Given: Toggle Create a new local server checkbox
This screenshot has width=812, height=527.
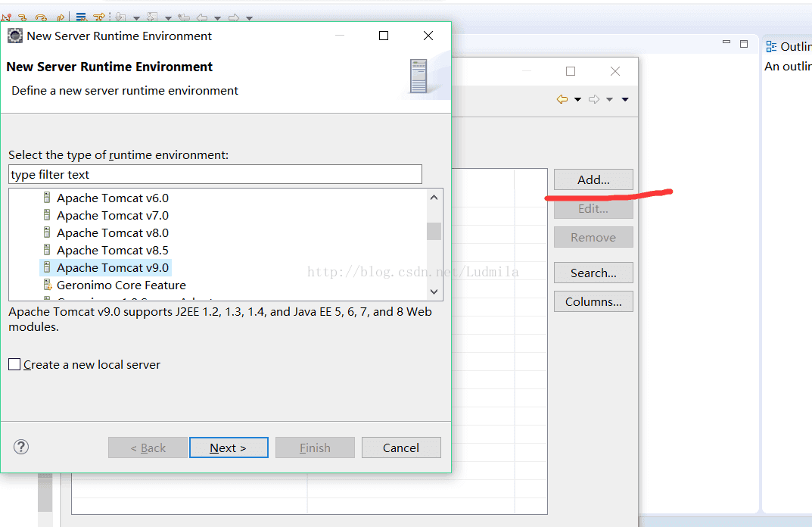Looking at the screenshot, I should tap(14, 364).
